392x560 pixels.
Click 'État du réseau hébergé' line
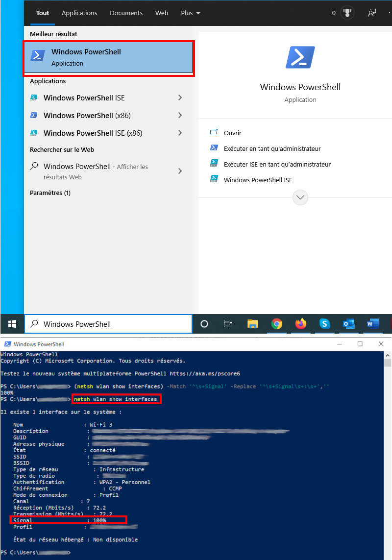pyautogui.click(x=75, y=539)
